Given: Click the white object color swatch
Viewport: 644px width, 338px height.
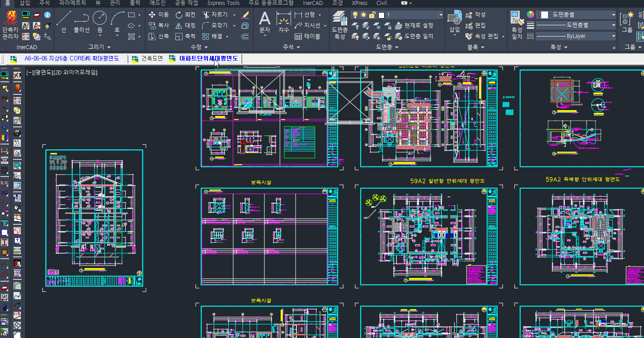Looking at the screenshot, I should tap(544, 15).
